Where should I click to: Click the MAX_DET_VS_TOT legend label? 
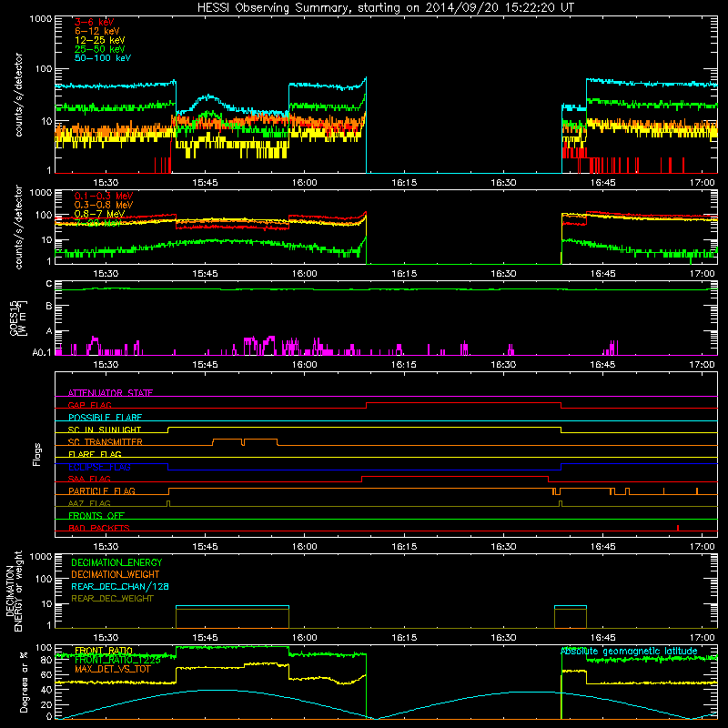pos(112,669)
